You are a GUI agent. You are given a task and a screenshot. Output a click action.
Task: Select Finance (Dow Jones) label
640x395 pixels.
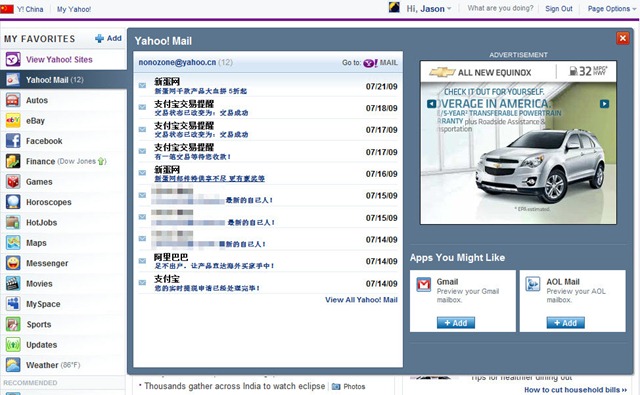click(66, 162)
